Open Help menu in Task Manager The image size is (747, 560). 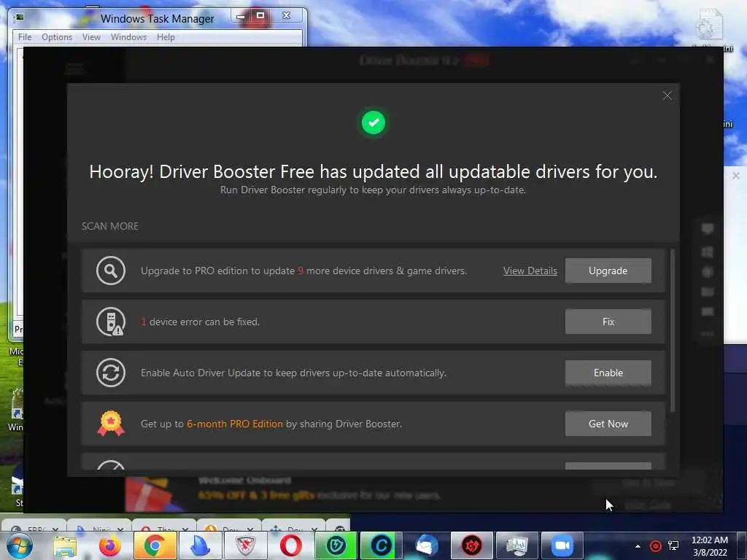(166, 37)
